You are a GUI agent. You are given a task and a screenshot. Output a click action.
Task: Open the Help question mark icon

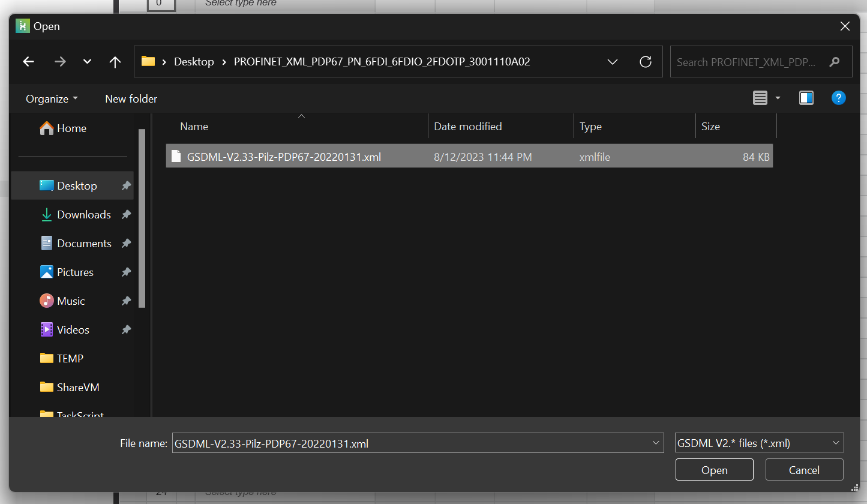pos(839,98)
